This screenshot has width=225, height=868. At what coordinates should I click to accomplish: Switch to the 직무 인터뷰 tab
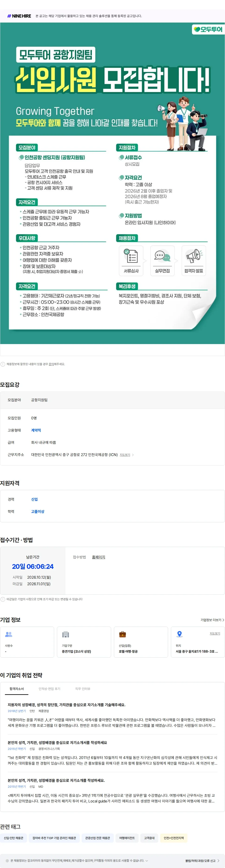83,689
